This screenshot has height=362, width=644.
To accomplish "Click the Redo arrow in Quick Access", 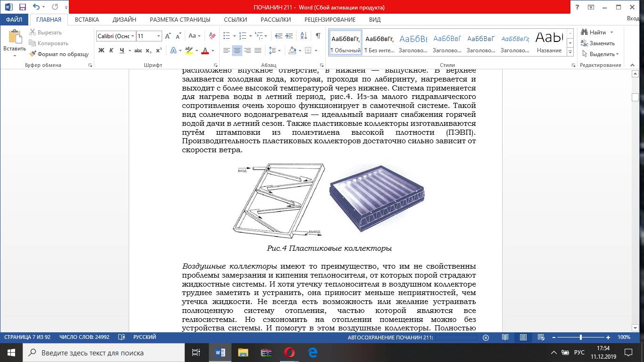I will (x=55, y=8).
